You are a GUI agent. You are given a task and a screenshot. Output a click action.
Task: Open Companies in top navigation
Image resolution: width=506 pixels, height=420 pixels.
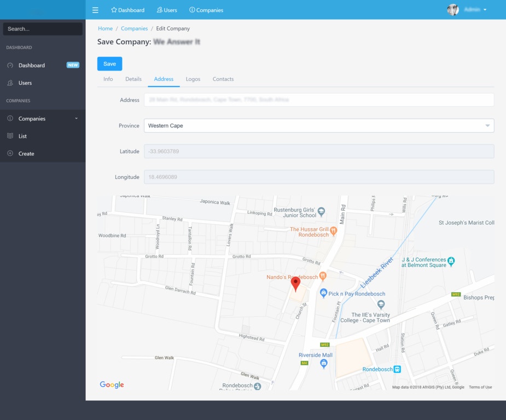click(x=206, y=10)
